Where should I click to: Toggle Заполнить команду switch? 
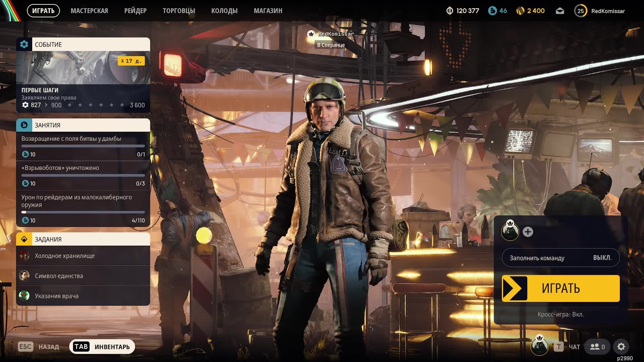click(560, 258)
